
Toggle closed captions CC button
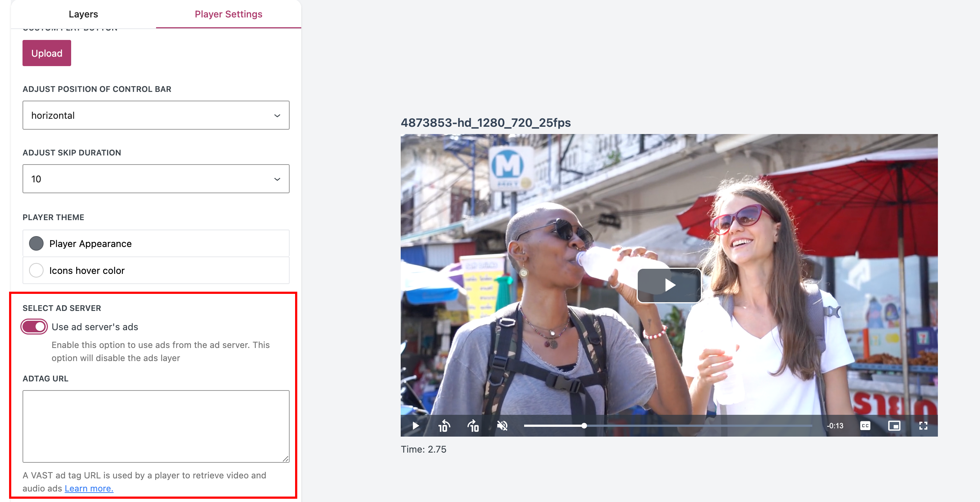pos(865,425)
